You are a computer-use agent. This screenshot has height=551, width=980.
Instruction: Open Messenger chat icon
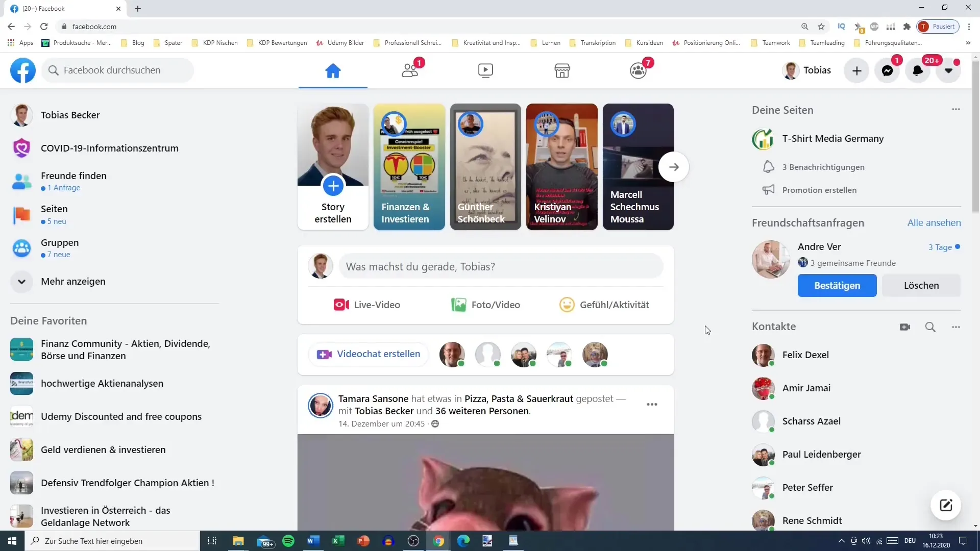point(889,70)
